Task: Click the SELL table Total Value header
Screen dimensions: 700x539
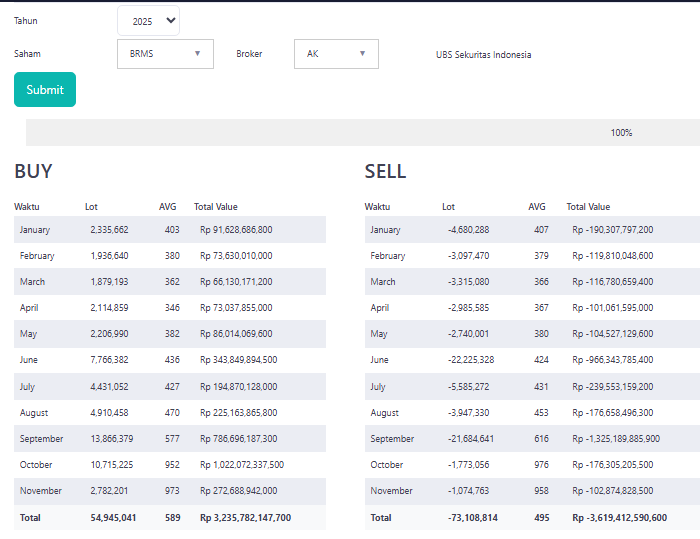Action: [x=588, y=207]
